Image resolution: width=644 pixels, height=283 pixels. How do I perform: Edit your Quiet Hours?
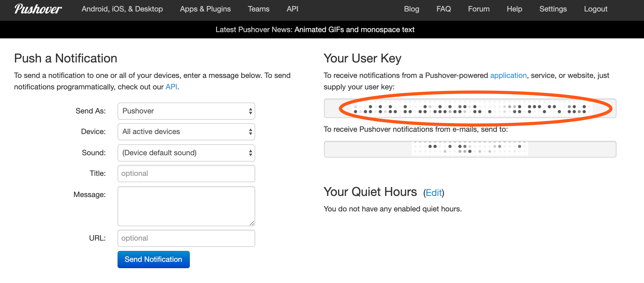[x=434, y=193]
